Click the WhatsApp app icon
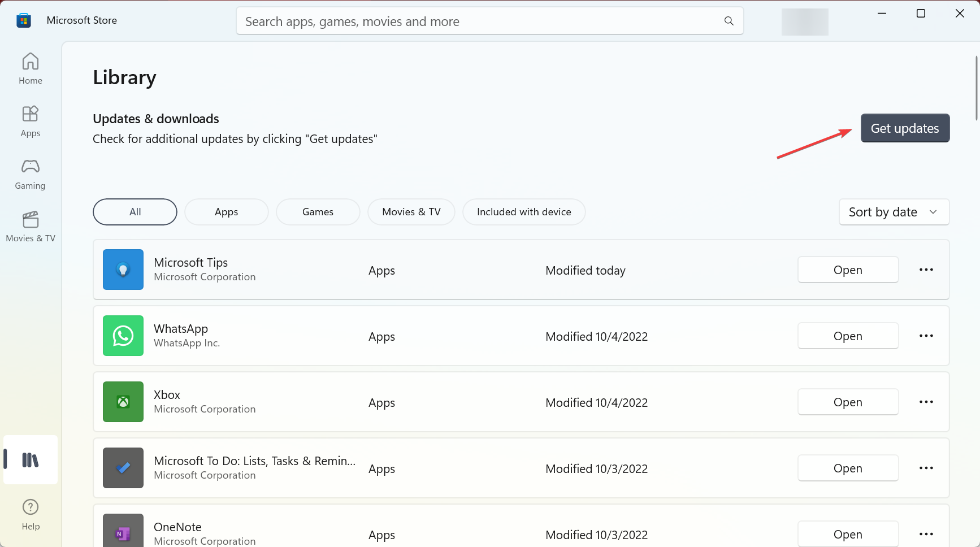Image resolution: width=980 pixels, height=547 pixels. point(123,336)
